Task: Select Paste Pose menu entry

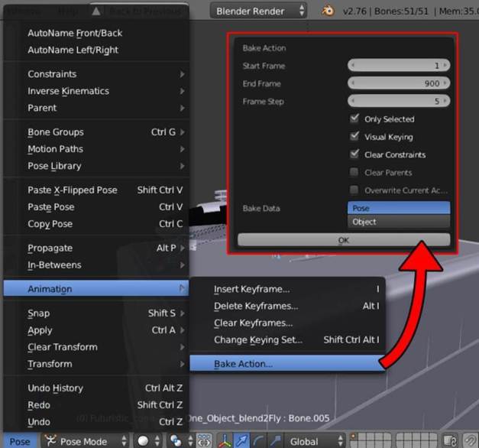Action: point(96,207)
